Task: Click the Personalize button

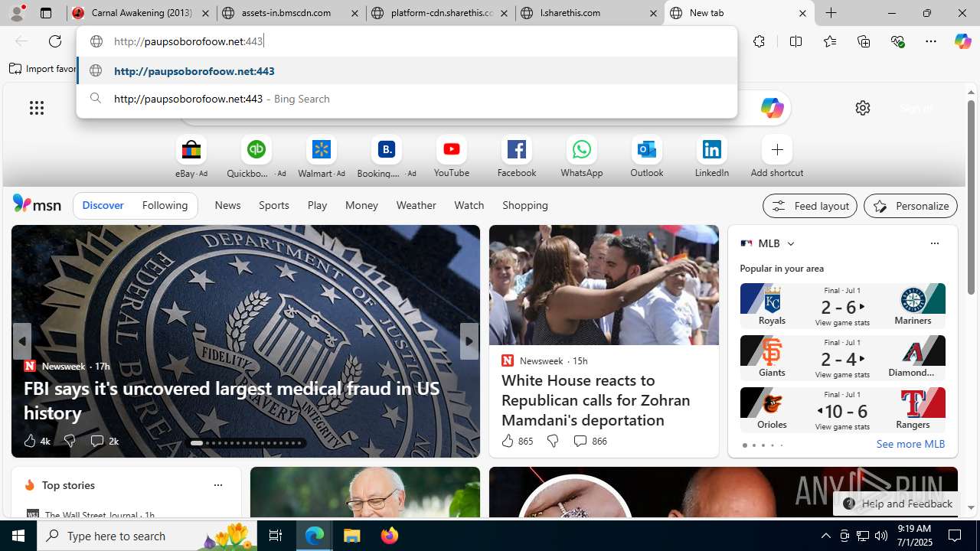Action: click(x=910, y=206)
